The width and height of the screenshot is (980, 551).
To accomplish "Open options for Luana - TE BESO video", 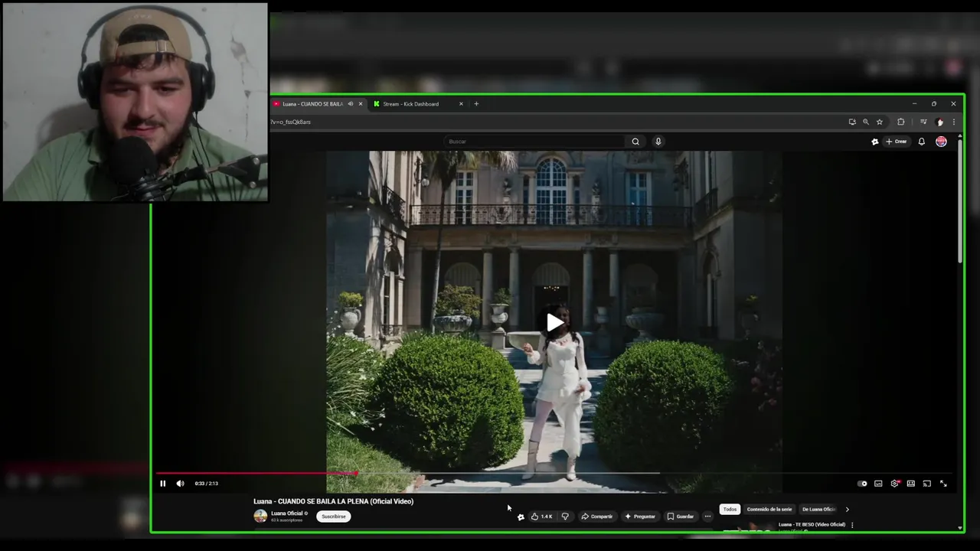I will [852, 525].
